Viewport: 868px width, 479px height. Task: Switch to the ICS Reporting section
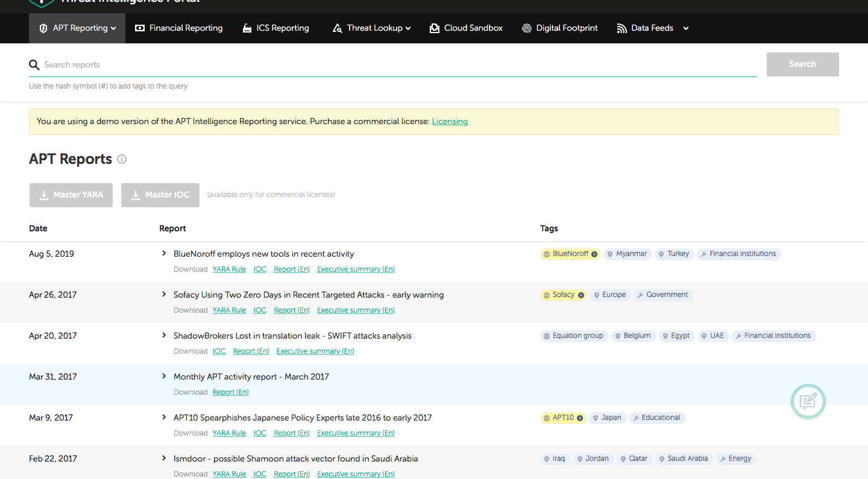coord(276,28)
